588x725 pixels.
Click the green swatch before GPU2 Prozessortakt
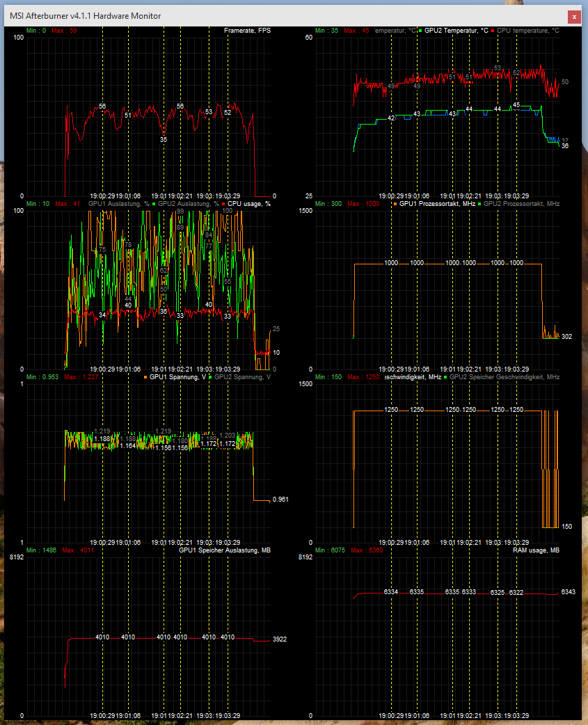click(x=479, y=204)
